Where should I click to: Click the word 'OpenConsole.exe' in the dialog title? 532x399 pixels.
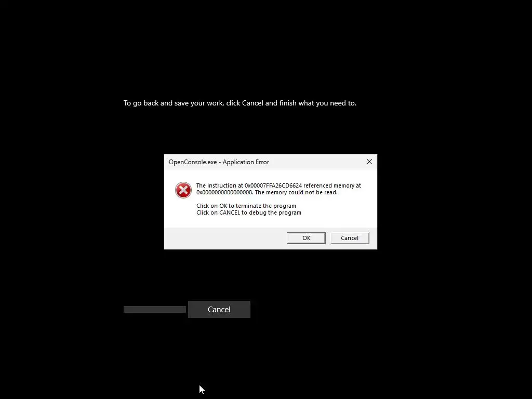pyautogui.click(x=193, y=162)
